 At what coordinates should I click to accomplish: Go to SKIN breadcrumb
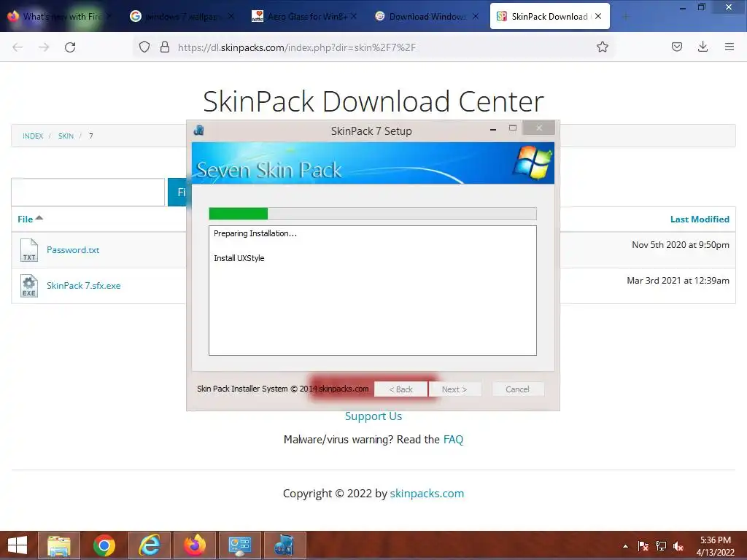tap(66, 136)
